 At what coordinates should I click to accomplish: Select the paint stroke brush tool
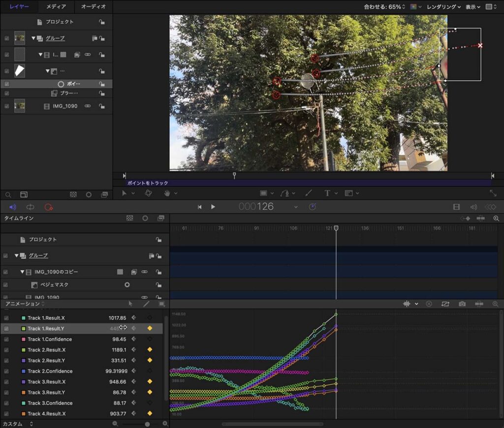click(309, 193)
